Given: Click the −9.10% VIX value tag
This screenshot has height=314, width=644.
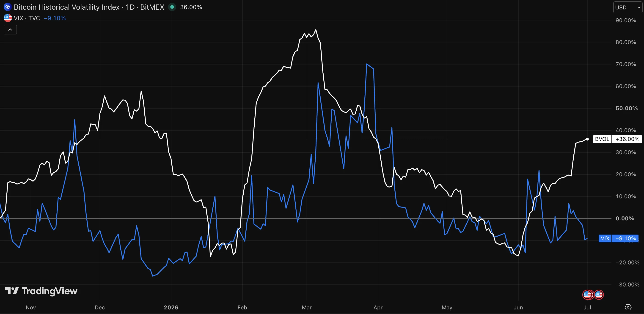Looking at the screenshot, I should 625,238.
